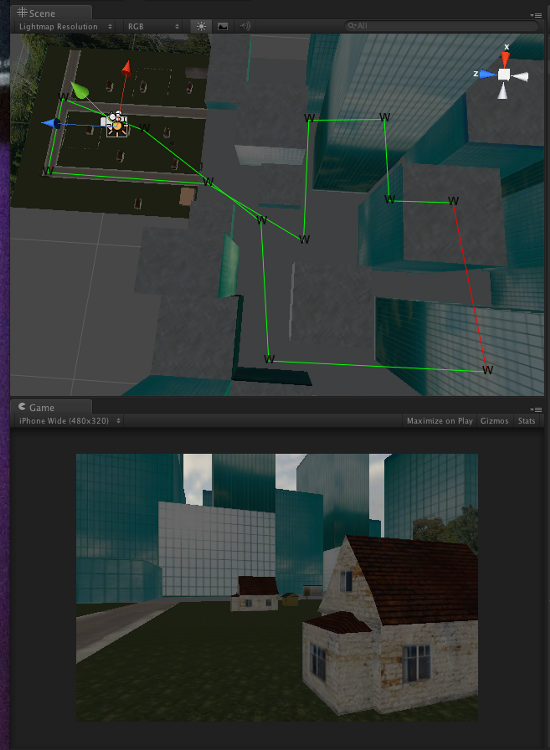Click the white center cube of orientation gizmo
The width and height of the screenshot is (550, 750).
point(504,75)
